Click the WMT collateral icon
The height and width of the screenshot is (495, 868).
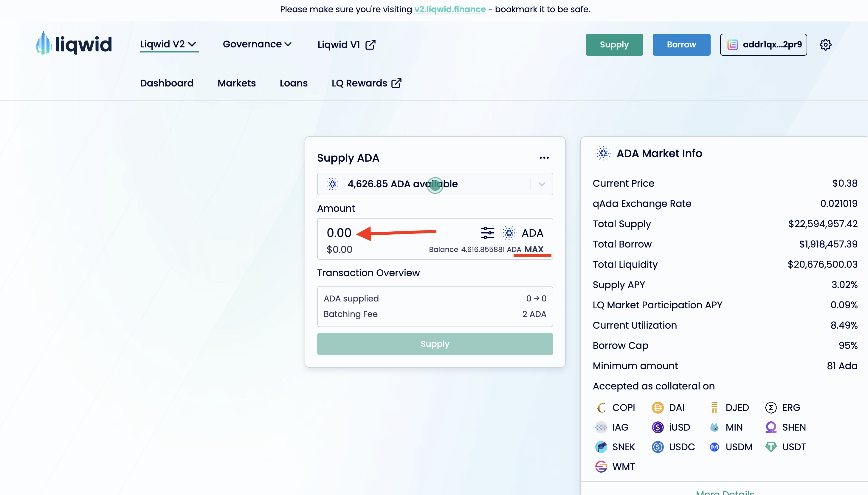tap(601, 466)
